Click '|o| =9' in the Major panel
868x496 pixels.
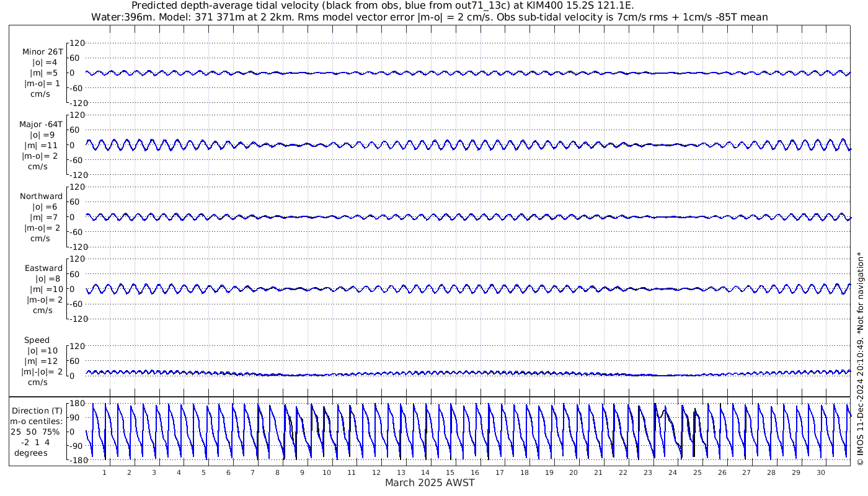point(43,135)
